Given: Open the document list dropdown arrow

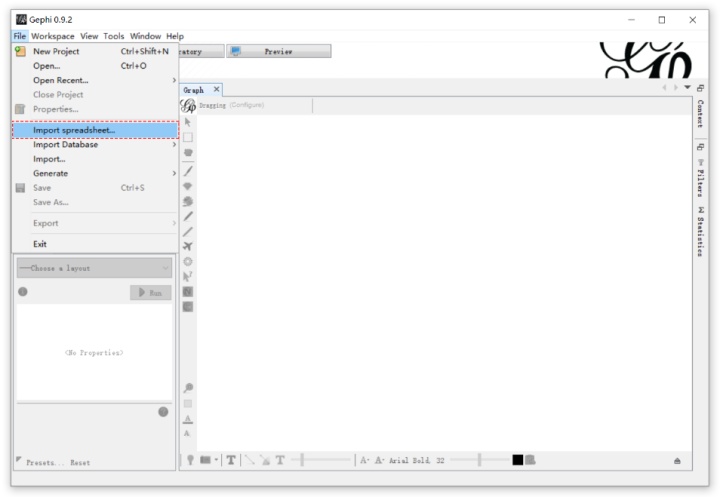Looking at the screenshot, I should [x=687, y=87].
